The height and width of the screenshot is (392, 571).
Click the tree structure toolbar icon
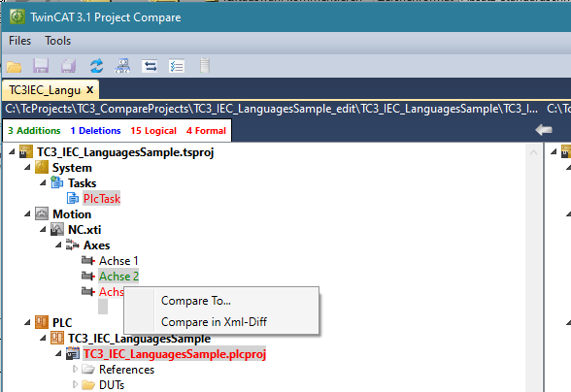[122, 66]
